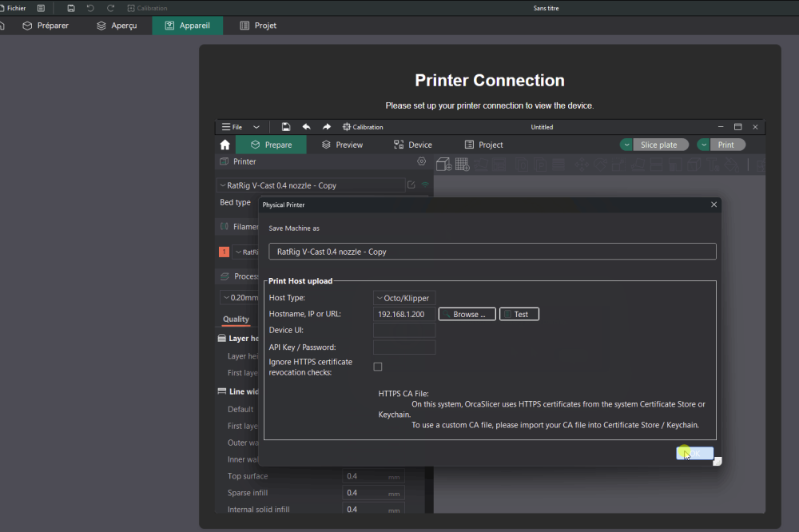This screenshot has width=799, height=532.
Task: Click the Add plate grid icon in the toolbar
Action: tap(462, 164)
